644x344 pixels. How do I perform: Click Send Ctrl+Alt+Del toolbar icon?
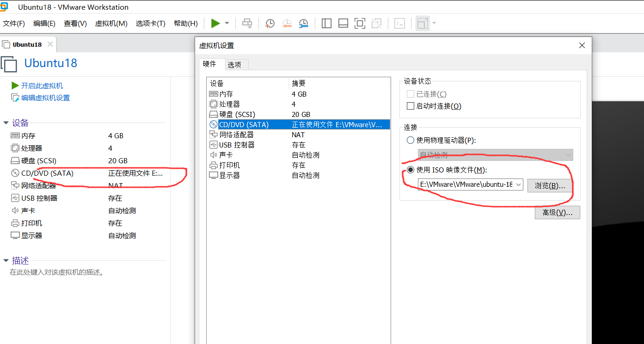tap(247, 23)
